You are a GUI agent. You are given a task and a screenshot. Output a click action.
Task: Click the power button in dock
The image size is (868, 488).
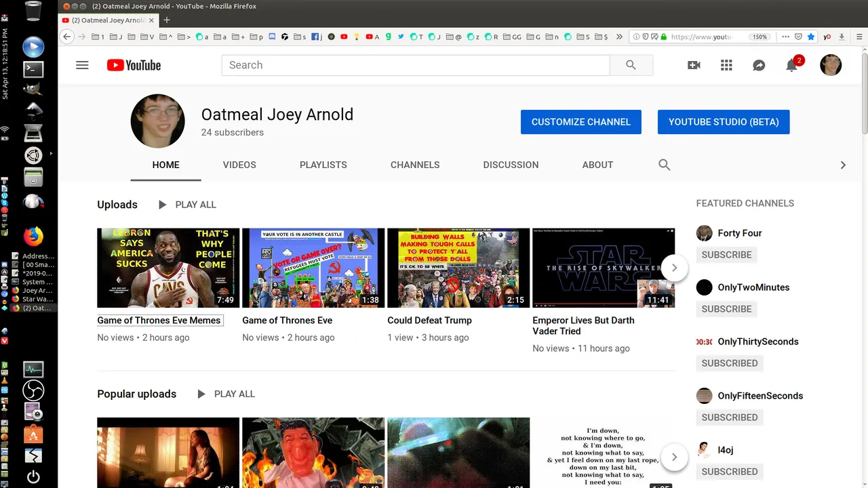[33, 476]
